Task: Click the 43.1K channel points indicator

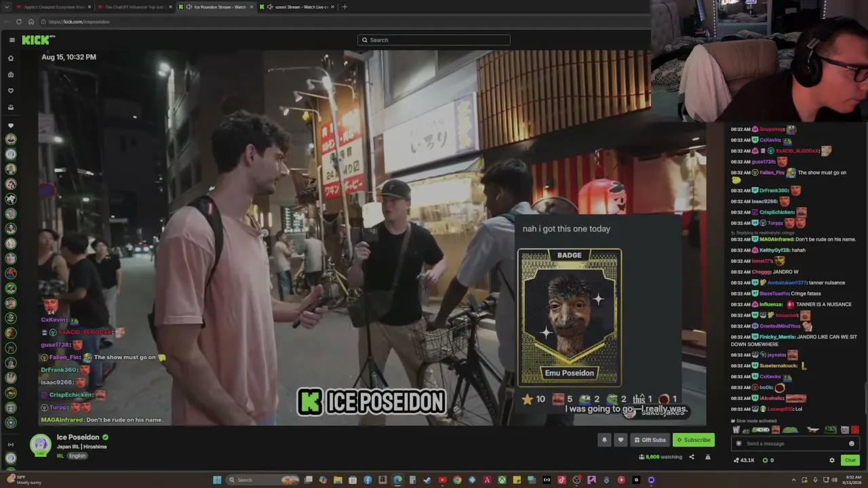Action: pos(744,460)
